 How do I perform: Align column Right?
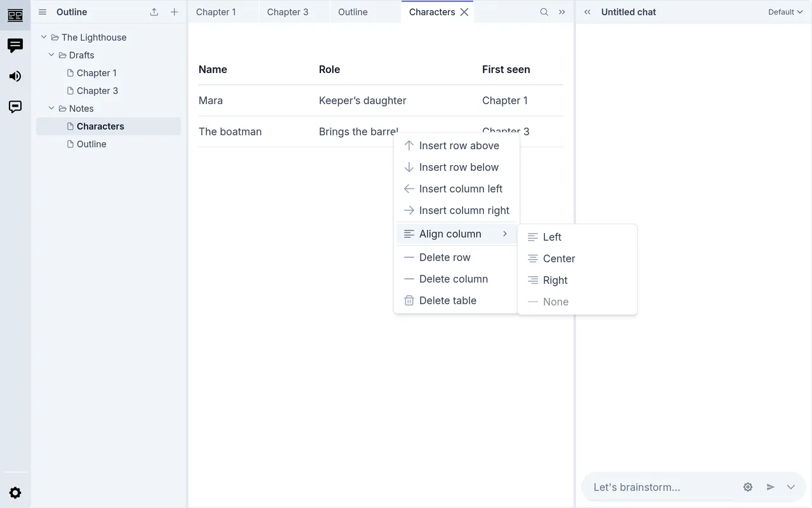[577, 280]
